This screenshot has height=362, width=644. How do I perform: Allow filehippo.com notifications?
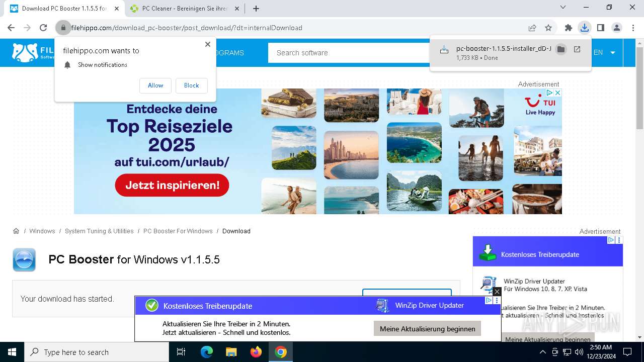[155, 85]
